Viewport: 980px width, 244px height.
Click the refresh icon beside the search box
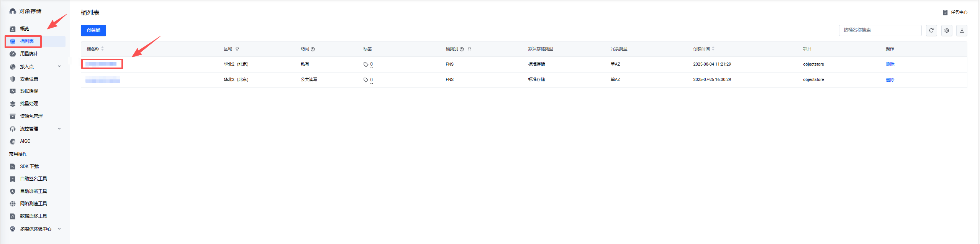tap(931, 30)
